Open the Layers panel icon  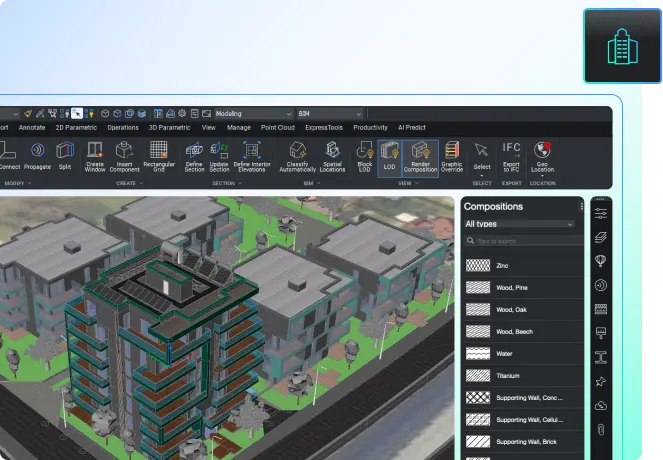[x=600, y=237]
